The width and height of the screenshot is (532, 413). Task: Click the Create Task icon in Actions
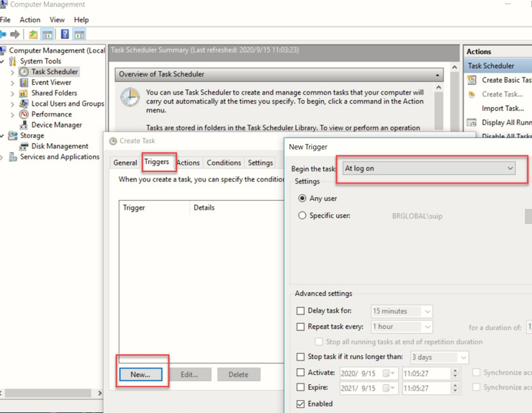pos(472,94)
